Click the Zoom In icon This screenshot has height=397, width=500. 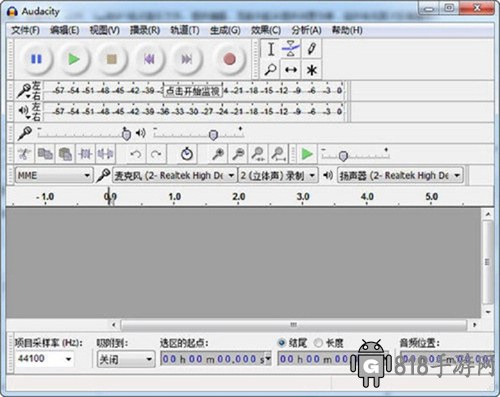218,154
